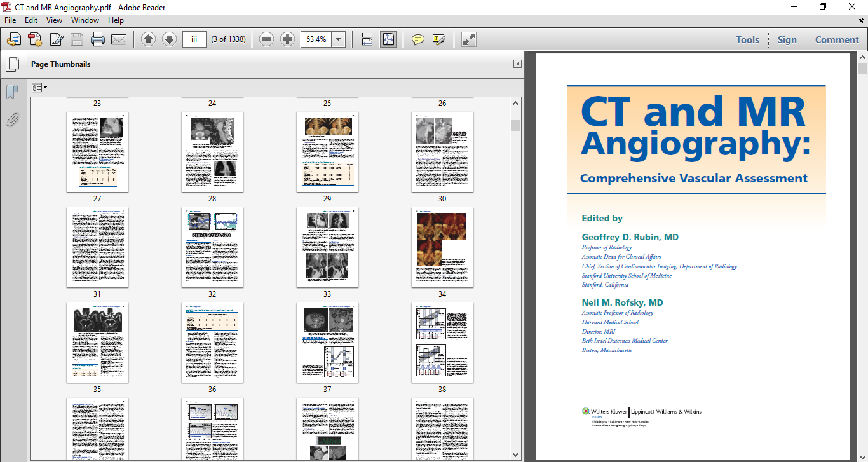Go to next page arrow
868x462 pixels.
[x=169, y=39]
